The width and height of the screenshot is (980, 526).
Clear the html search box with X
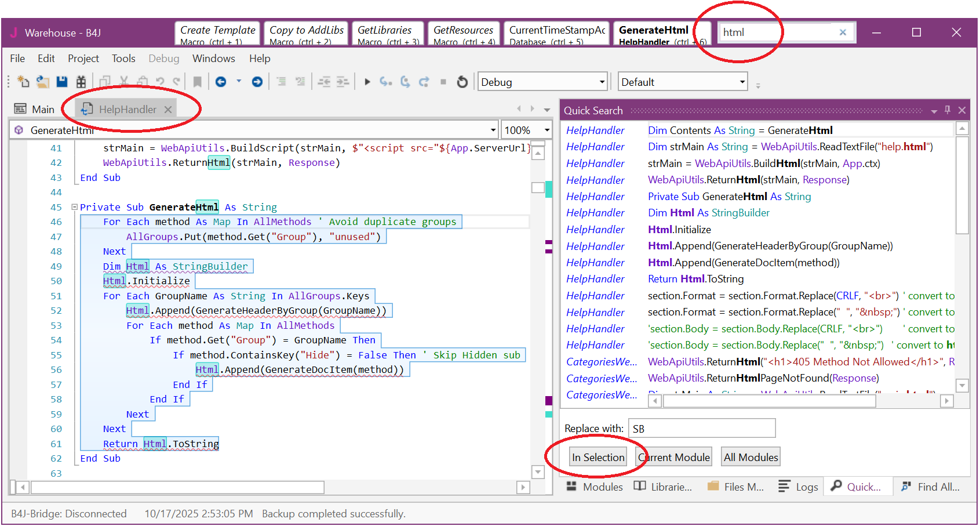[843, 32]
